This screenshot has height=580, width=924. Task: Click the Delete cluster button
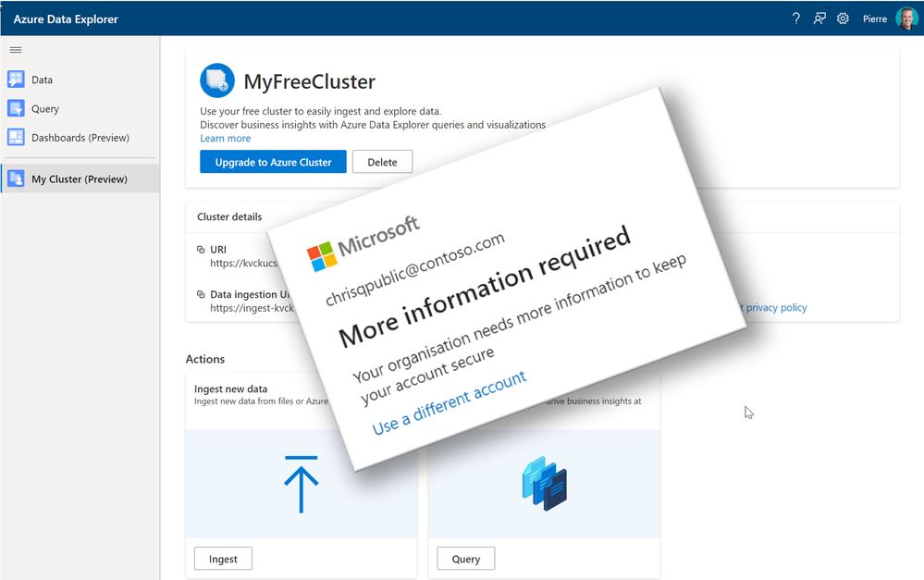tap(382, 162)
